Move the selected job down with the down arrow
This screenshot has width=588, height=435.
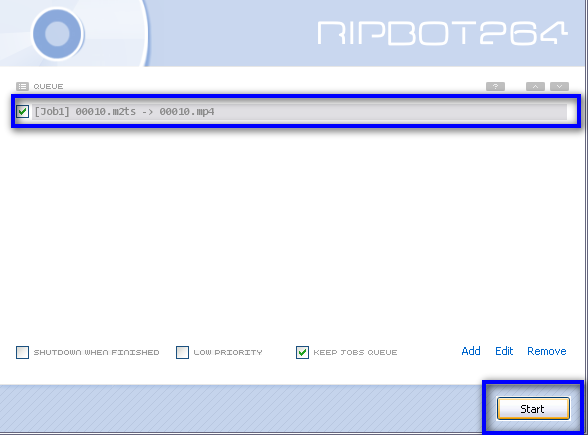(560, 87)
